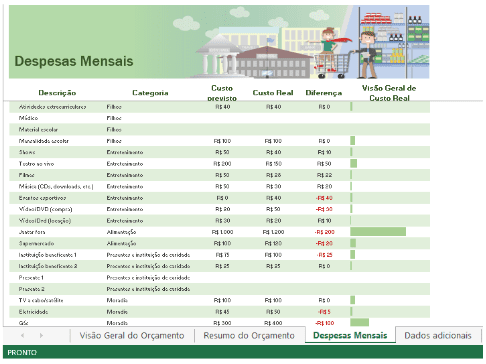Viewport: 486px width, 364px height.
Task: Select the Gás description cell
Action: coord(23,323)
